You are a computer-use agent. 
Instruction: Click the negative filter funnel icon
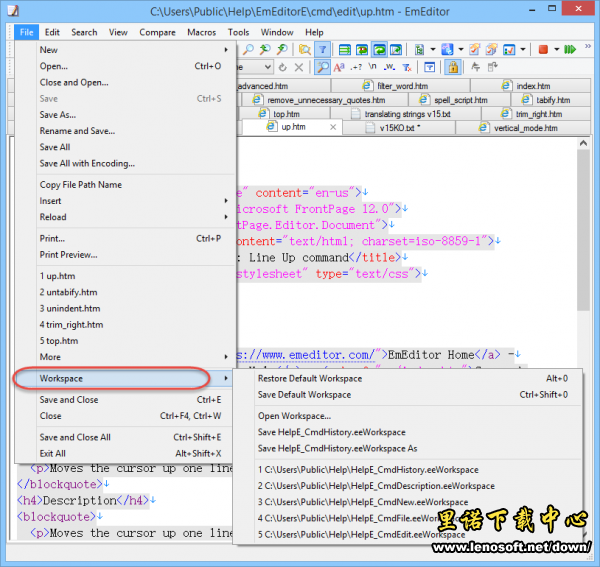407,67
